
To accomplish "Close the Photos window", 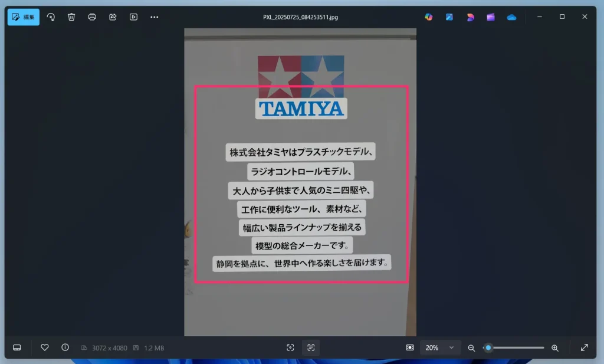I will (x=585, y=17).
